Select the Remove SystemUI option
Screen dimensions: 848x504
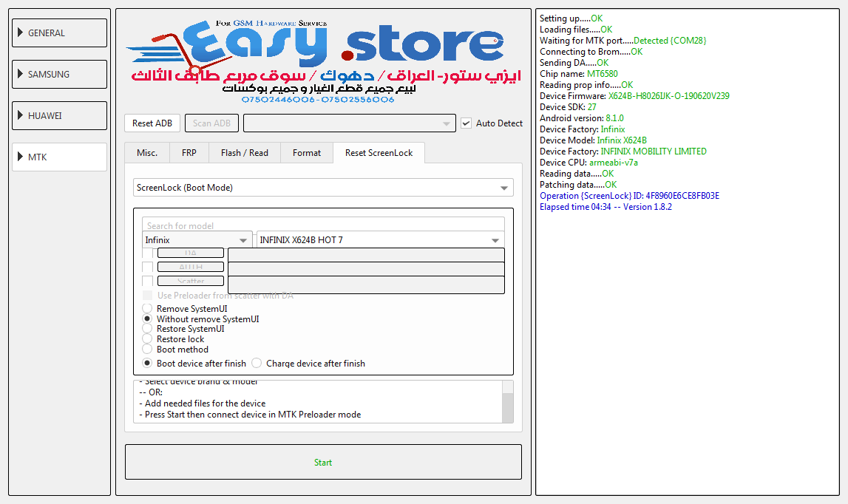[147, 308]
